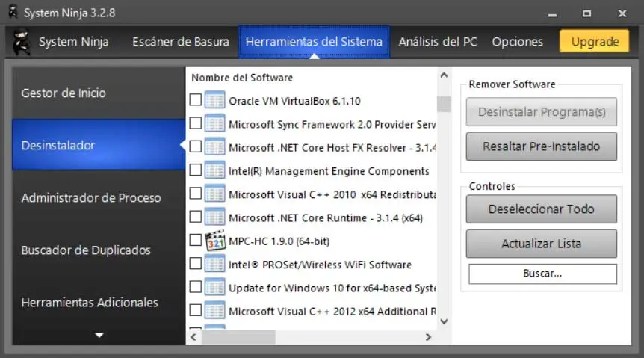
Task: Click the Intel PROSet/Wireless WiFi Software icon
Action: pos(215,264)
